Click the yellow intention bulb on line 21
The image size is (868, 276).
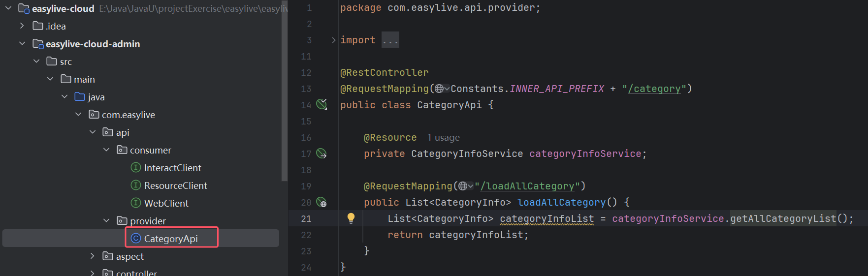coord(351,218)
